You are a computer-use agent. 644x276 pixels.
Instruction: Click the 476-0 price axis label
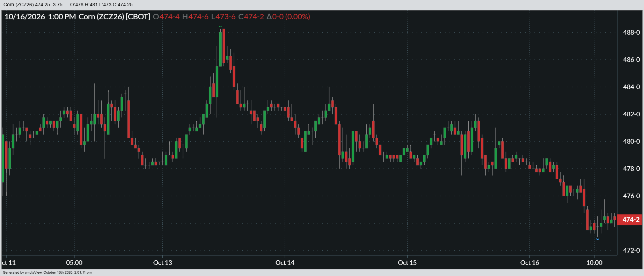(631, 196)
